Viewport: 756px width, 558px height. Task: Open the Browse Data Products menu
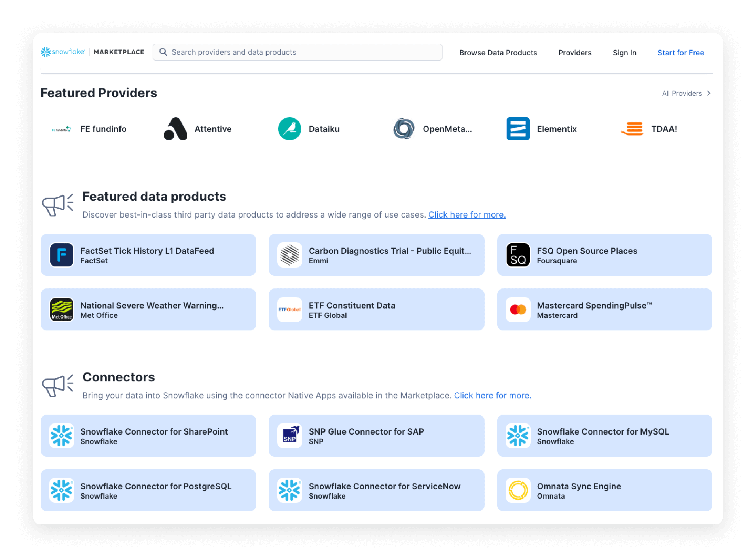(498, 52)
